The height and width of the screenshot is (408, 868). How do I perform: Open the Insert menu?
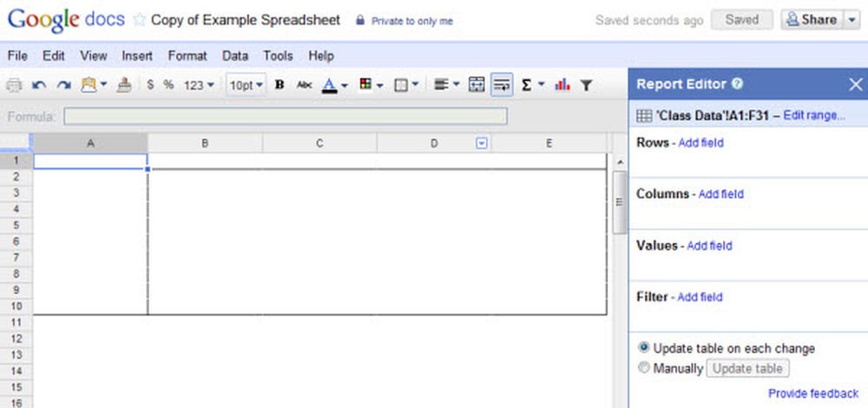137,56
